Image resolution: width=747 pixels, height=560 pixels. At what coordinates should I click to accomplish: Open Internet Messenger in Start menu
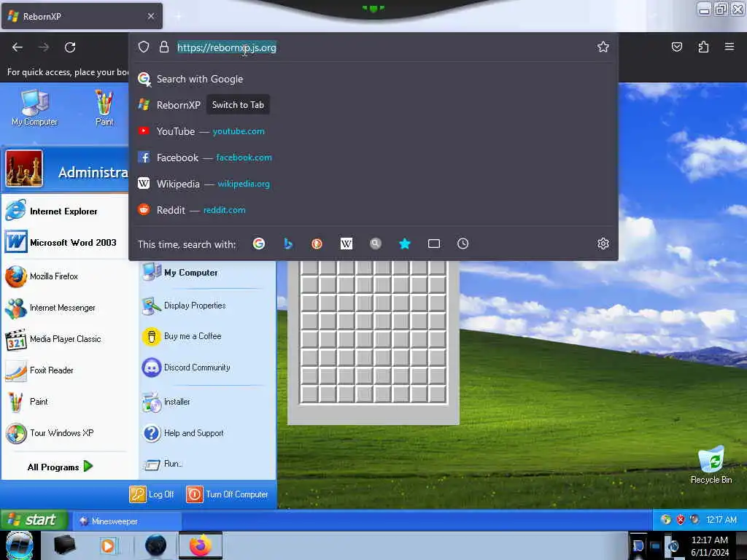[x=65, y=308]
